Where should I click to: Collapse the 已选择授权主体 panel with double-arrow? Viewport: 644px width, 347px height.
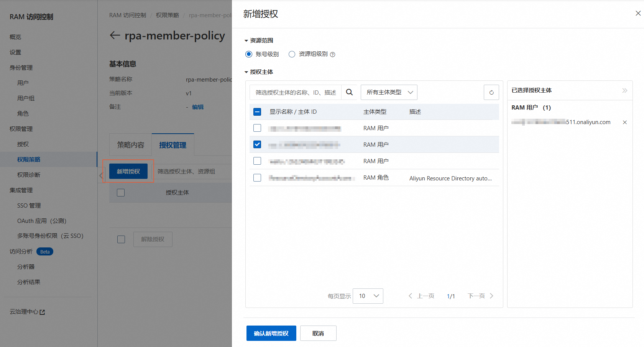[625, 90]
